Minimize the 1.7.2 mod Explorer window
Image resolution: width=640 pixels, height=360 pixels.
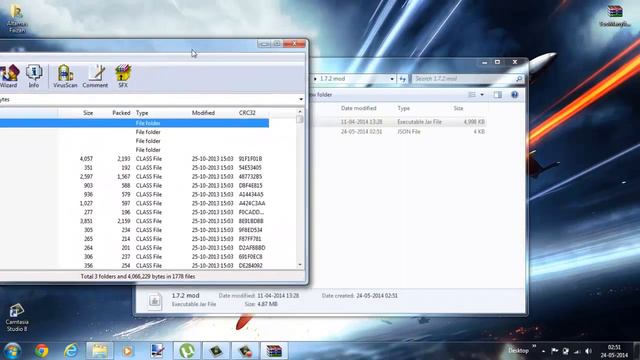click(484, 62)
